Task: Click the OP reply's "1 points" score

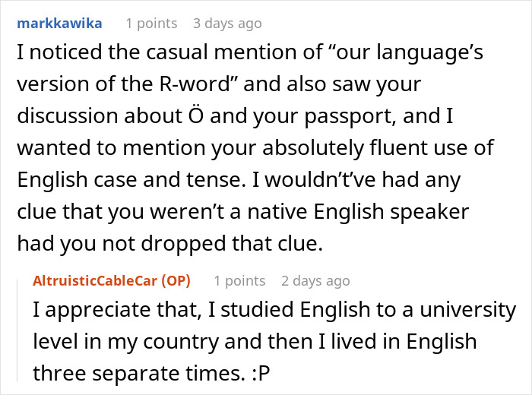Action: (240, 281)
